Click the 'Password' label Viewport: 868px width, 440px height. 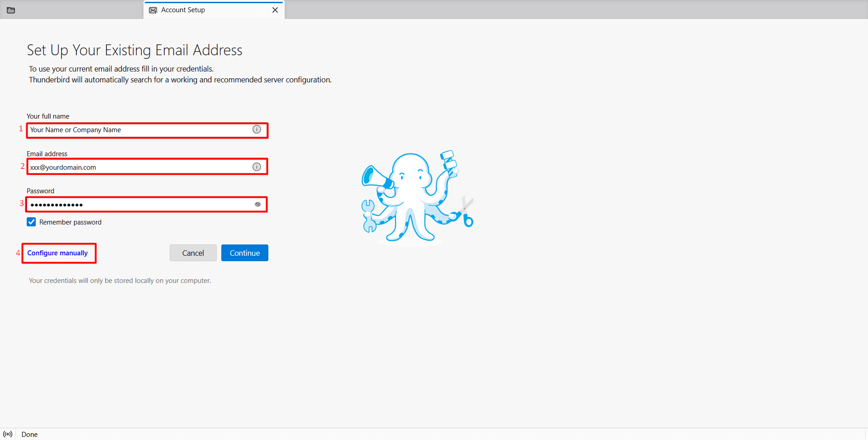pos(40,191)
